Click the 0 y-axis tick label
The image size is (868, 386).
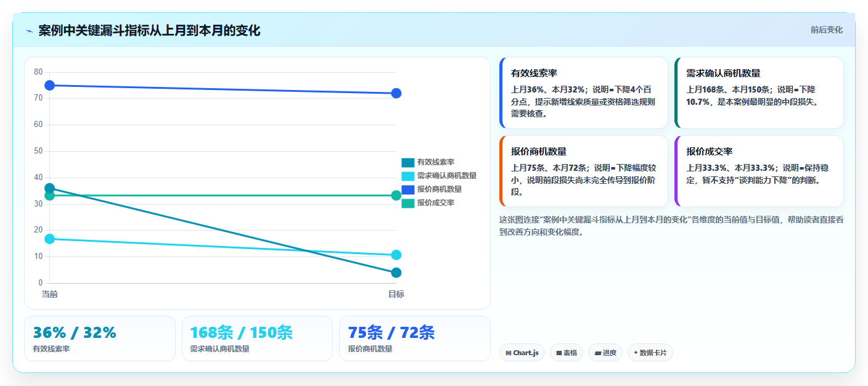41,283
